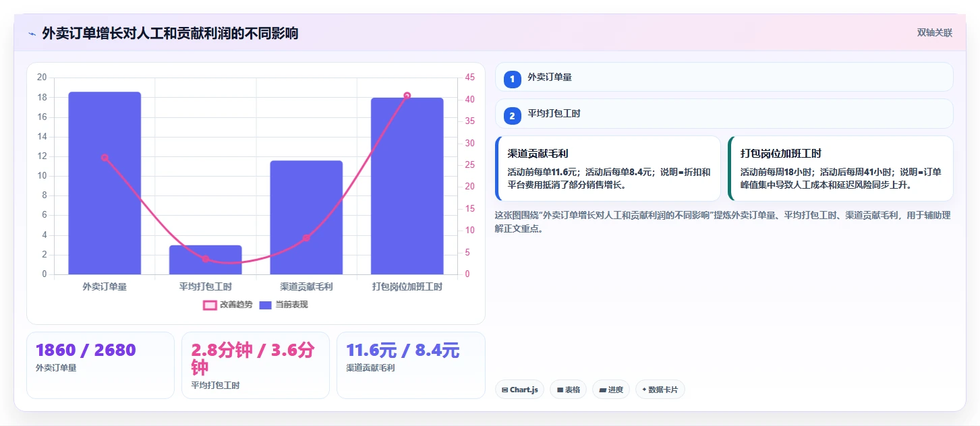This screenshot has height=426, width=980.
Task: Click the chart title 外卖订单增长对人工和贡献利润的不同影响
Action: pos(170,34)
